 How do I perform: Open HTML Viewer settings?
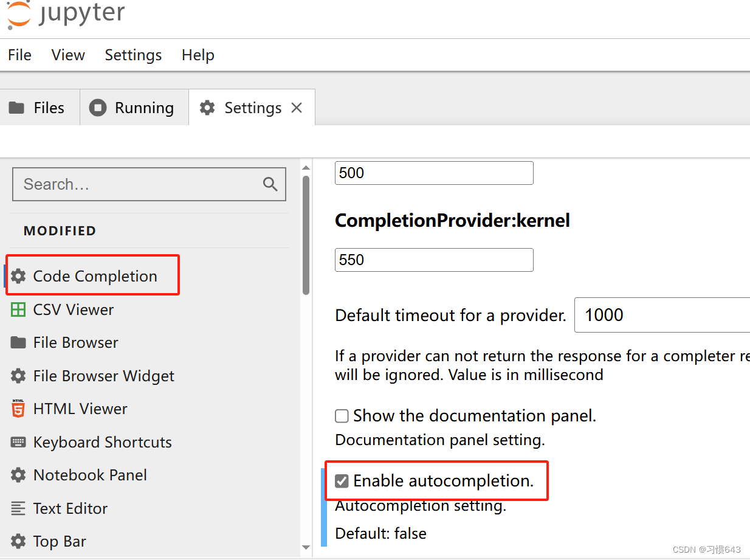[80, 409]
